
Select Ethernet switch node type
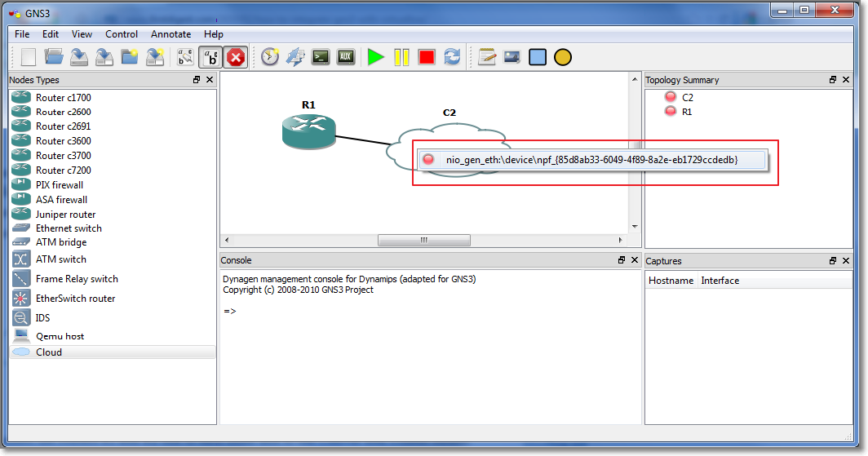pyautogui.click(x=113, y=228)
